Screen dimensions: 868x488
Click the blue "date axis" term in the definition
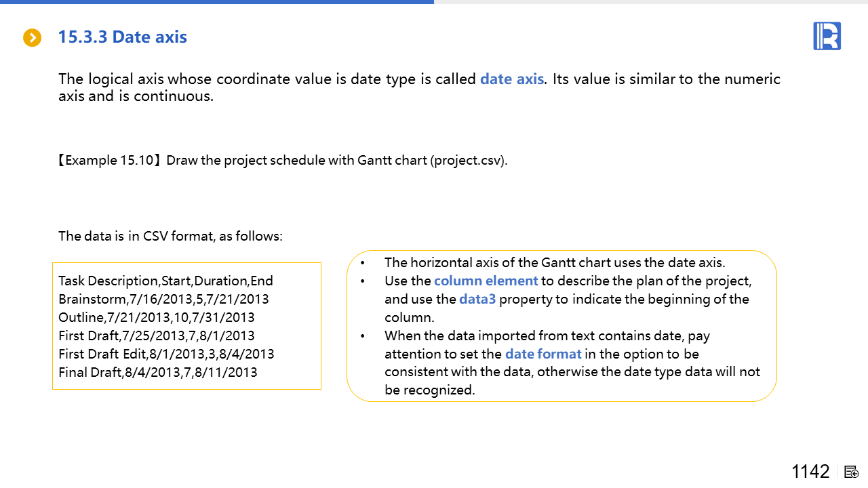point(511,79)
